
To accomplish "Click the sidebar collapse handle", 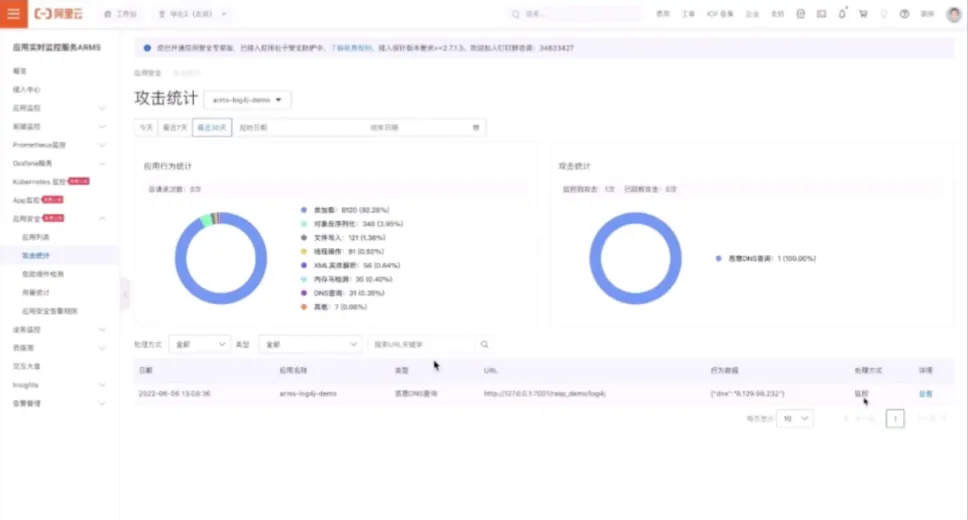I will coord(125,295).
